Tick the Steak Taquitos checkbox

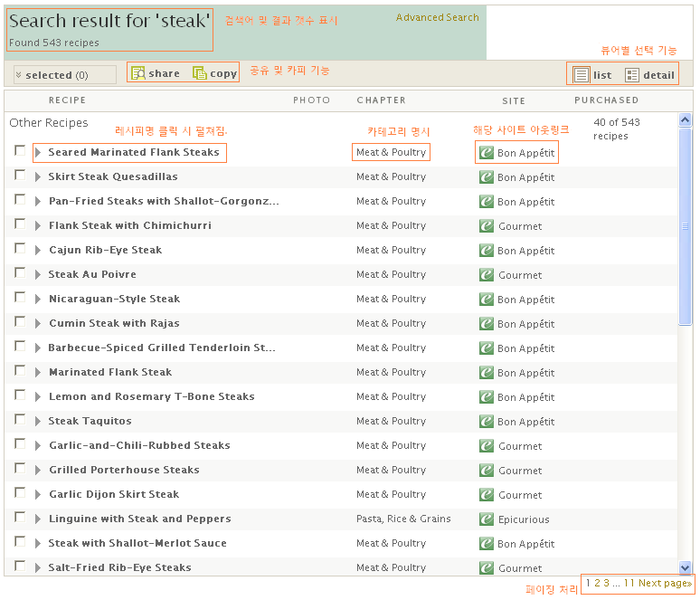coord(20,419)
